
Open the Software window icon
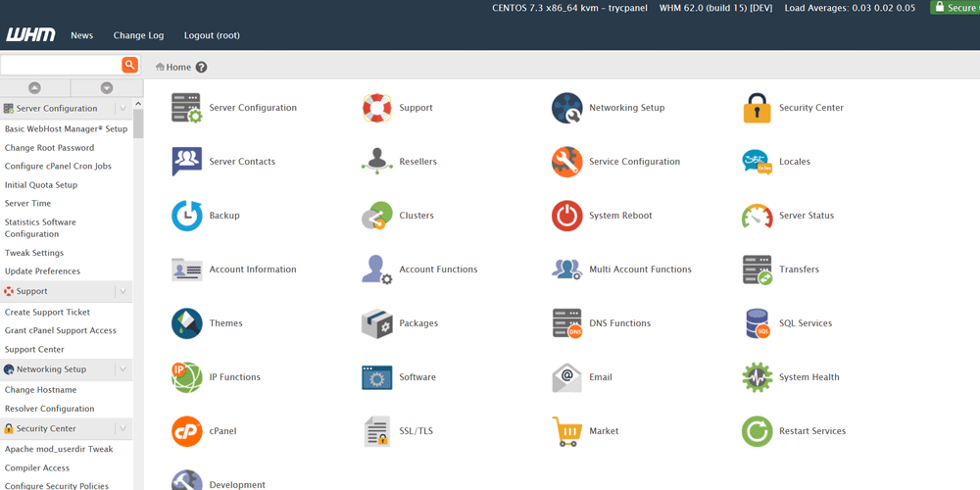click(x=377, y=377)
